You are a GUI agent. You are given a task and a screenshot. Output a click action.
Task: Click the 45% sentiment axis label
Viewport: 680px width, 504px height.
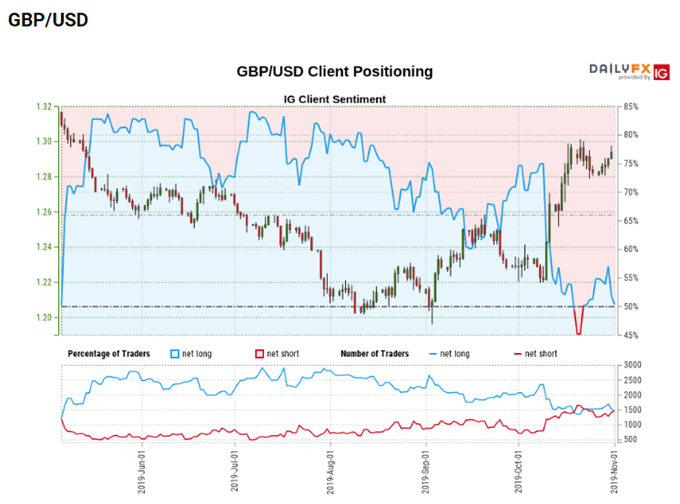coord(631,335)
